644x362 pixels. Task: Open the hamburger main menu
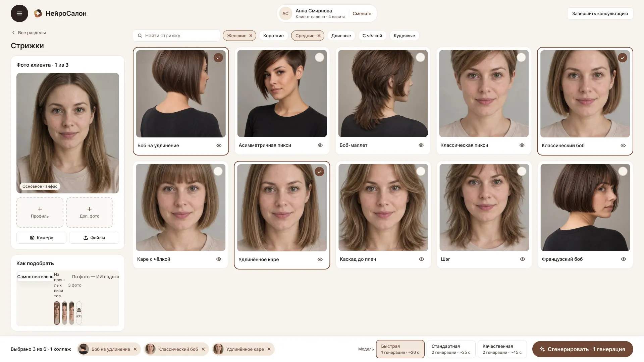(x=19, y=13)
